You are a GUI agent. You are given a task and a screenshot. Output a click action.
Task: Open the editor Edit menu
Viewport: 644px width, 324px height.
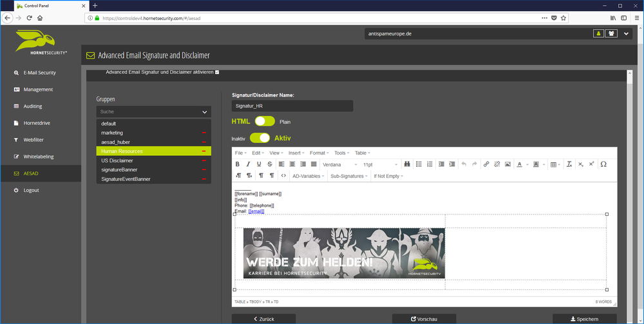tap(258, 153)
